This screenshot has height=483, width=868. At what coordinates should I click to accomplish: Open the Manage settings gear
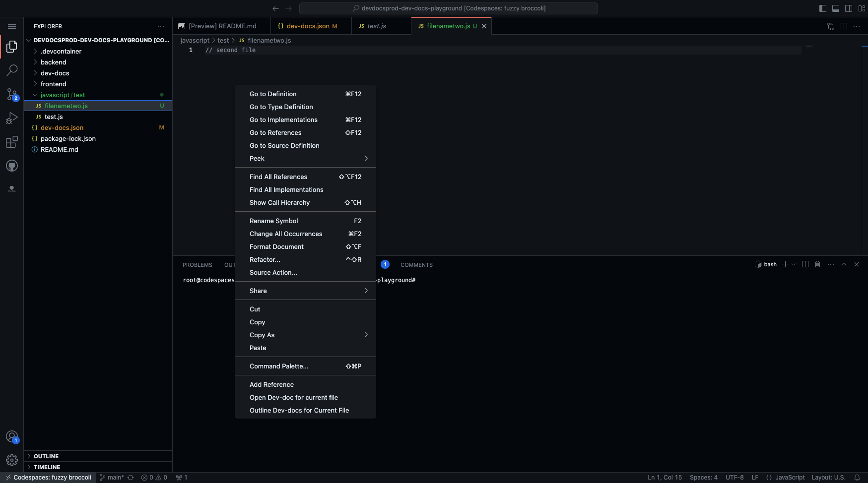point(12,460)
